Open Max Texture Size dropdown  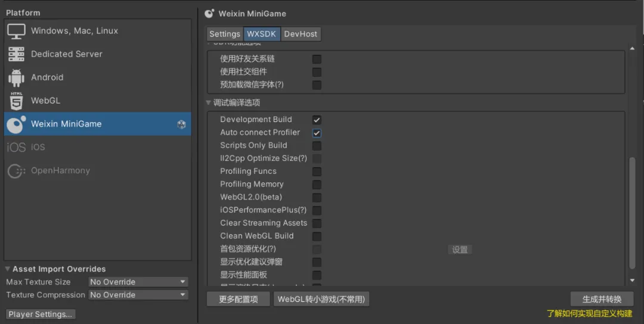138,282
